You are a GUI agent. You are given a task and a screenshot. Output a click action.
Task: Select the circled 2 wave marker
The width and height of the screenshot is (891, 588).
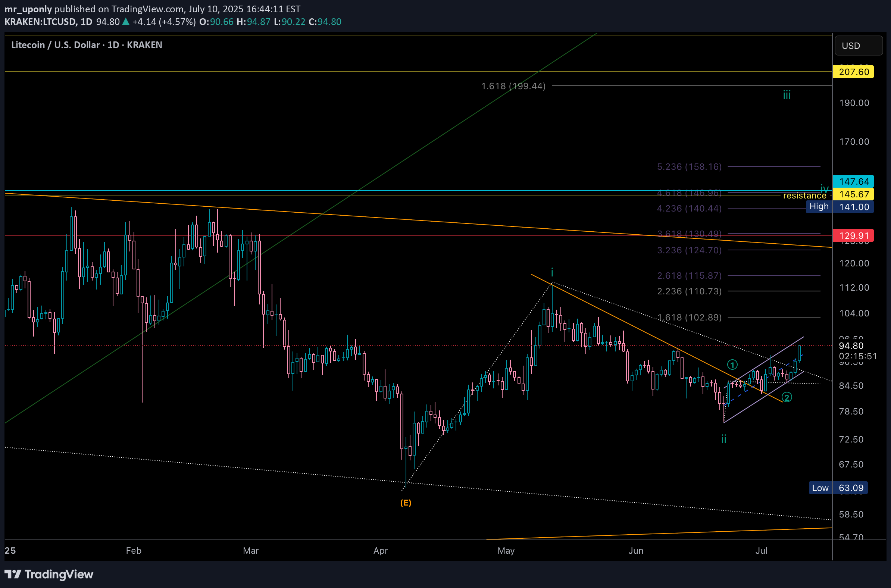[787, 397]
